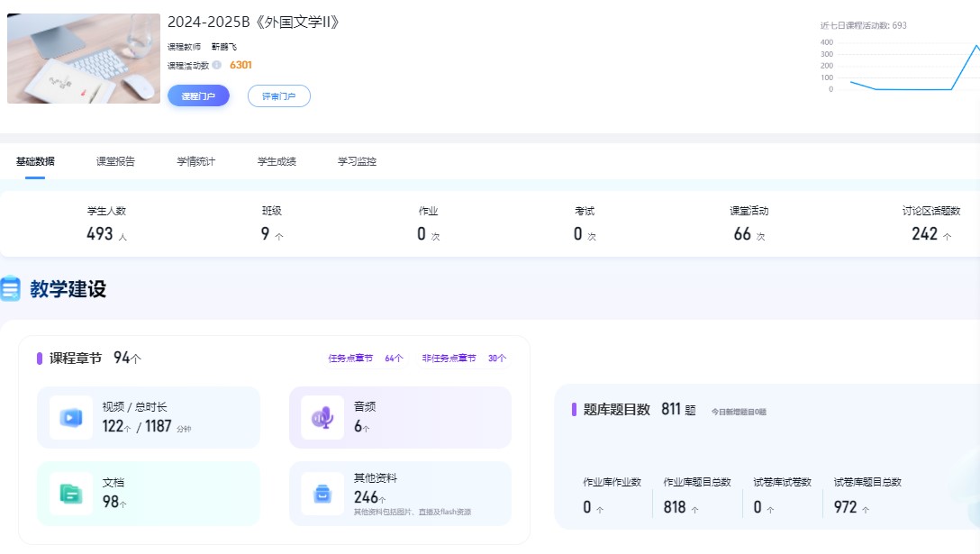
Task: Click the 任务点章节 64个 label
Action: point(366,358)
